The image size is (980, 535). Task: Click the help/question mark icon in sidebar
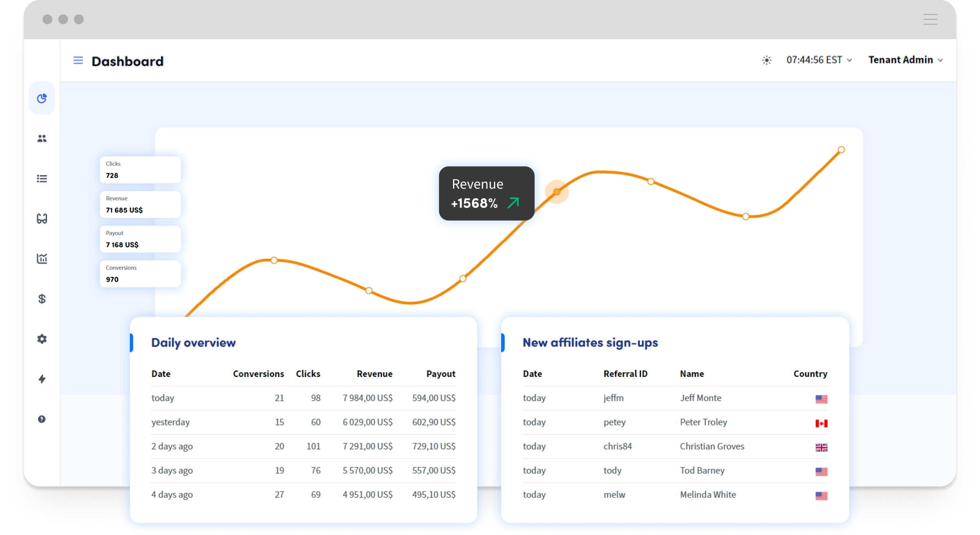(x=41, y=419)
